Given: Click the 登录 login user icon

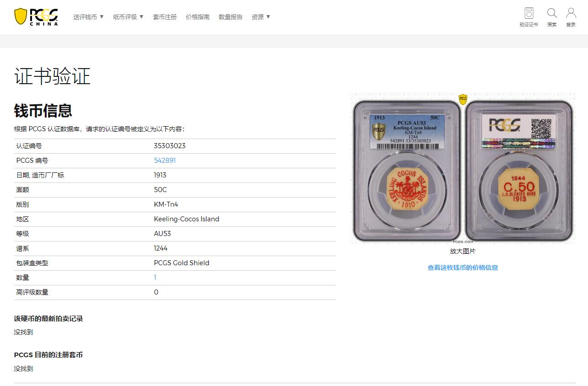Looking at the screenshot, I should point(571,17).
